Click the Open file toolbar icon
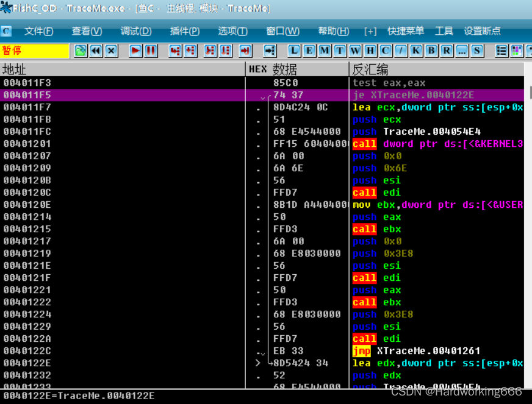 pos(81,51)
